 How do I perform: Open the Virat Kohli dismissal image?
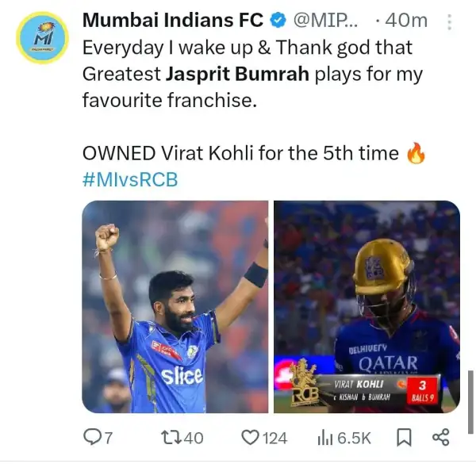coord(367,307)
